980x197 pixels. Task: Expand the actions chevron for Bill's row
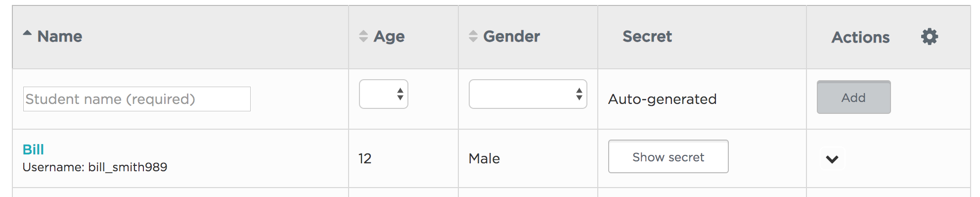tap(832, 159)
